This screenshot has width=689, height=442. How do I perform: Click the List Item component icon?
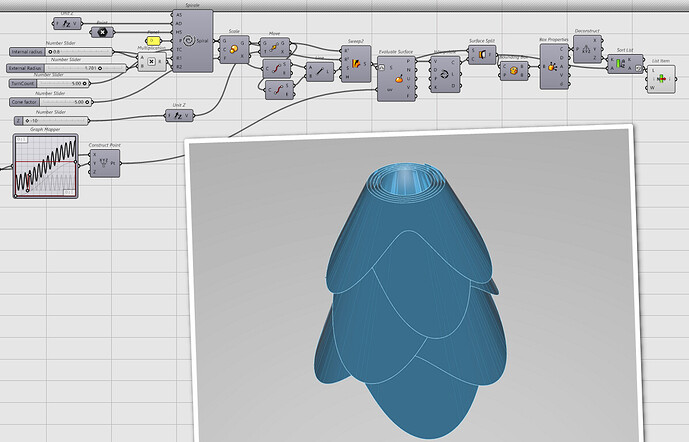pos(661,79)
